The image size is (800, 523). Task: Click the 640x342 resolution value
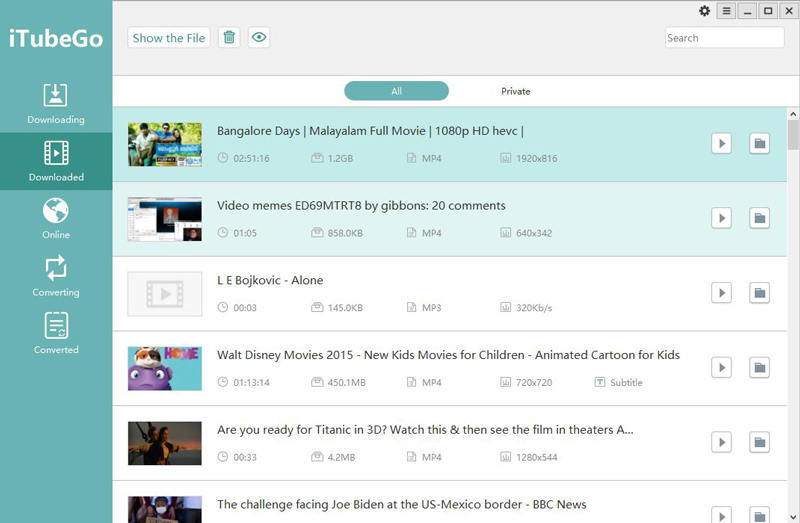click(x=534, y=233)
